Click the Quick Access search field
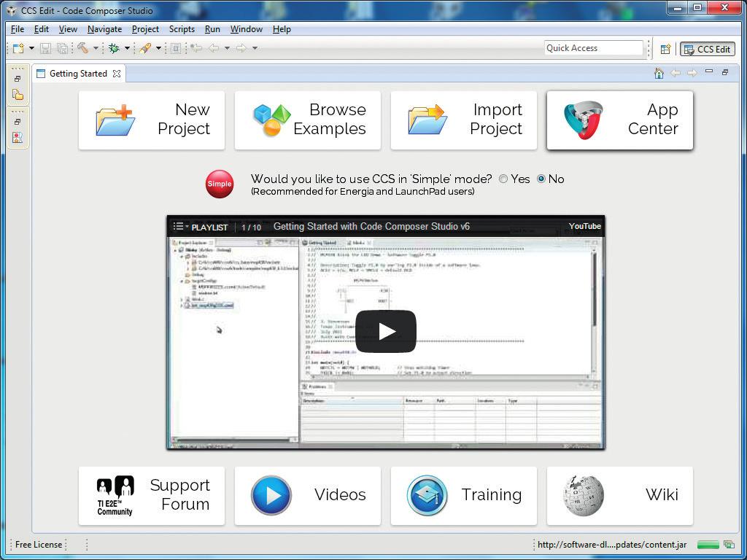The height and width of the screenshot is (560, 747). [x=594, y=48]
